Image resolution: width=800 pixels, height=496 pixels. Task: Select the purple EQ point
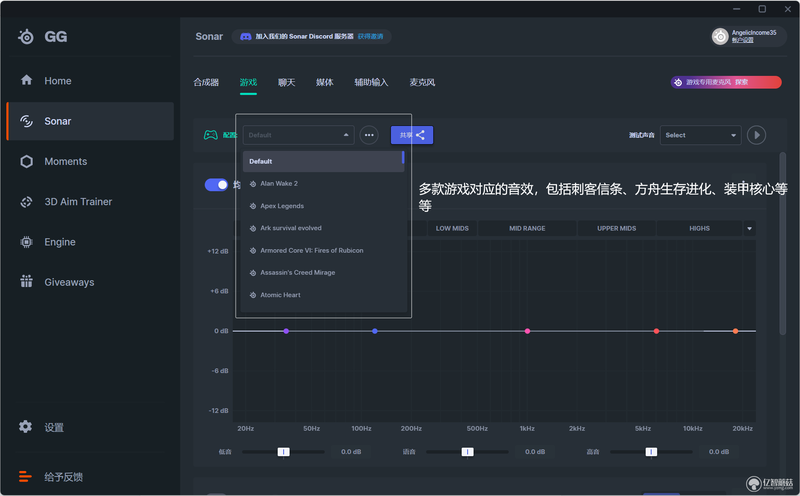(286, 331)
